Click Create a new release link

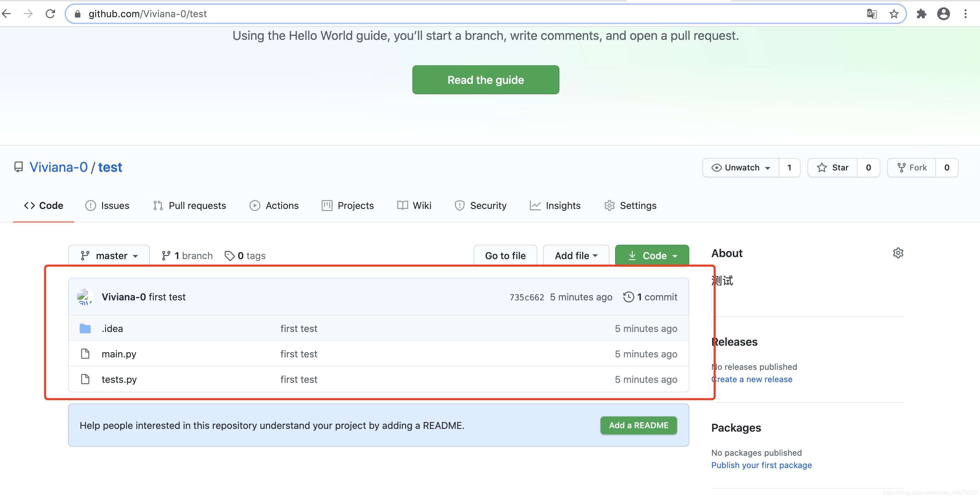pos(752,379)
